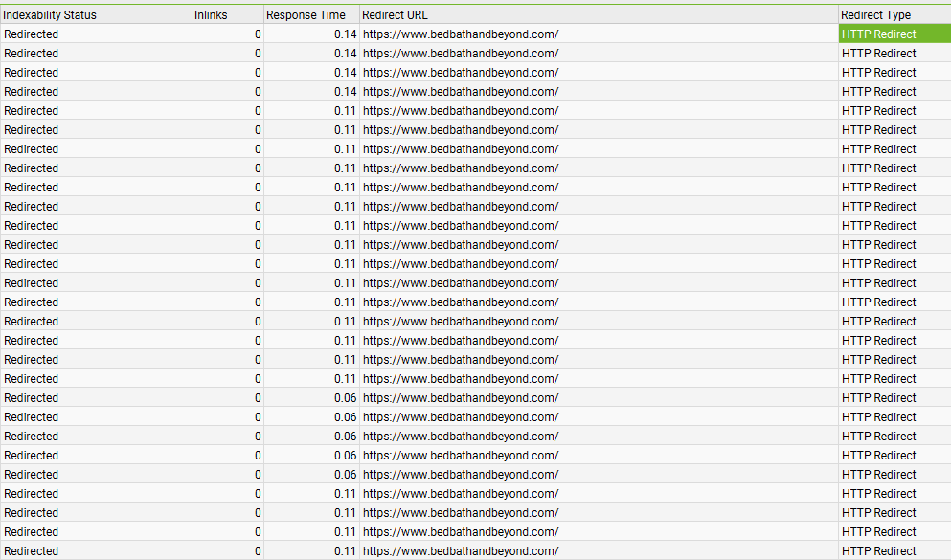Click the first row's Redirect URL cell

pyautogui.click(x=461, y=34)
